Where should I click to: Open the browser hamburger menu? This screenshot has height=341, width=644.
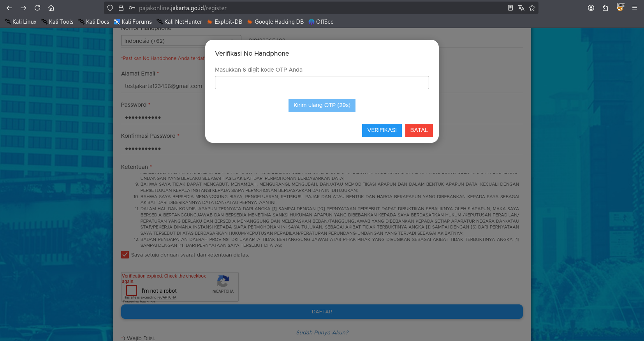pos(635,8)
